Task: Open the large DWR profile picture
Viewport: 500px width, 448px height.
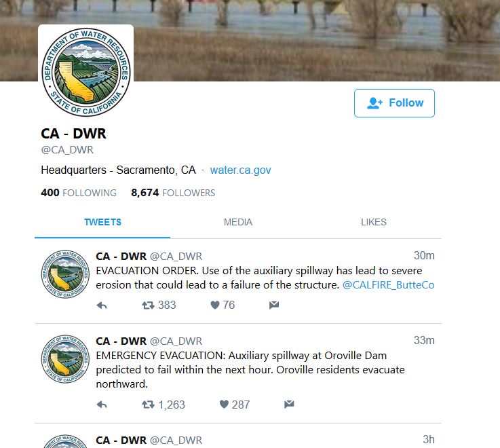Action: pos(85,72)
